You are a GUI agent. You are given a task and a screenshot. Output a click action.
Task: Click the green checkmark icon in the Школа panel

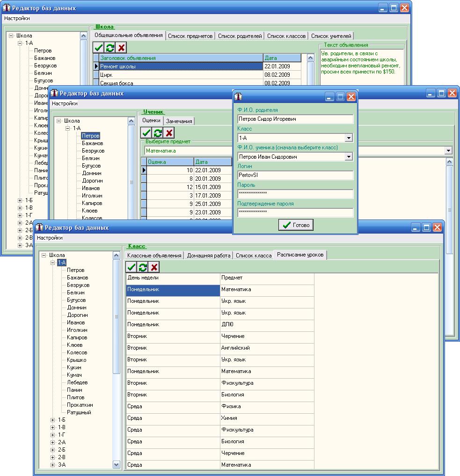click(x=98, y=47)
